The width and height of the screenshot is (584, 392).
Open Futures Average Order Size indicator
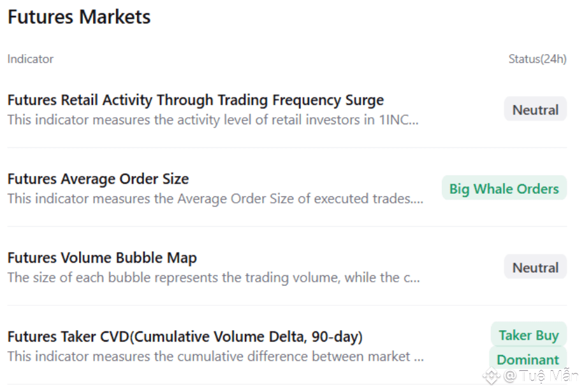(x=98, y=179)
